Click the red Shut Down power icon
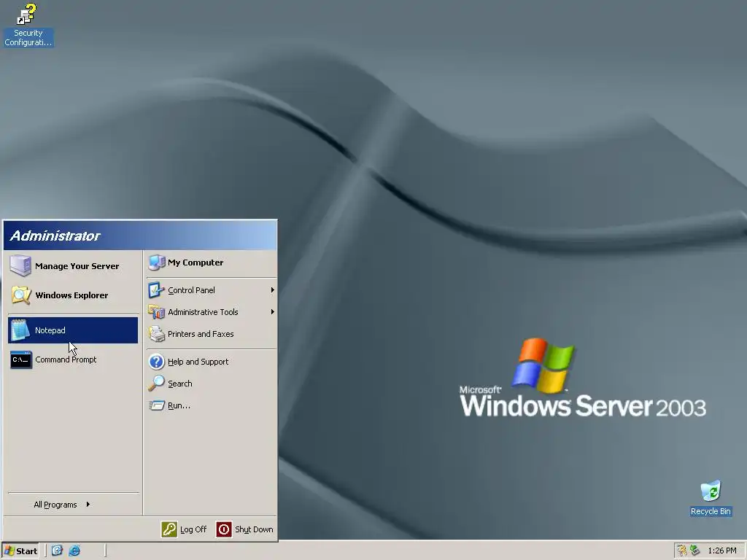The width and height of the screenshot is (747, 560). [224, 529]
